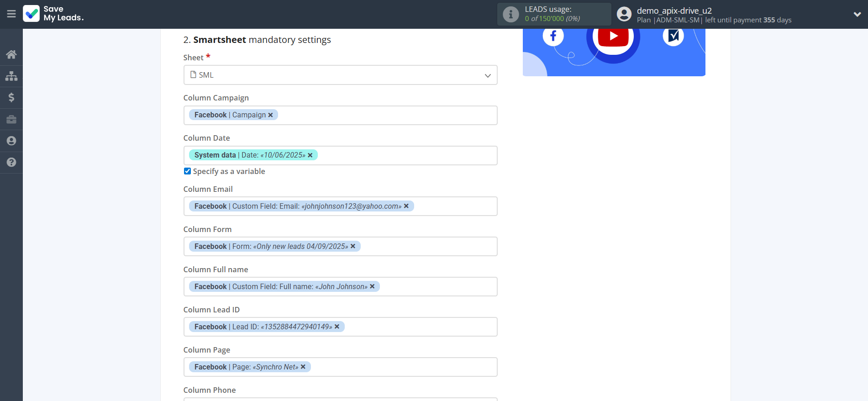Expand the account menu chevron

tap(857, 14)
